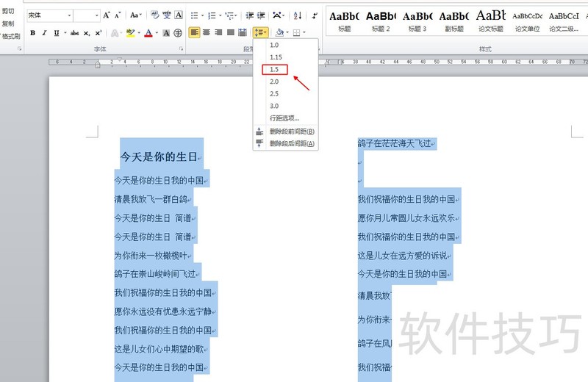The width and height of the screenshot is (588, 382).
Task: Apply bullet list
Action: (x=194, y=15)
